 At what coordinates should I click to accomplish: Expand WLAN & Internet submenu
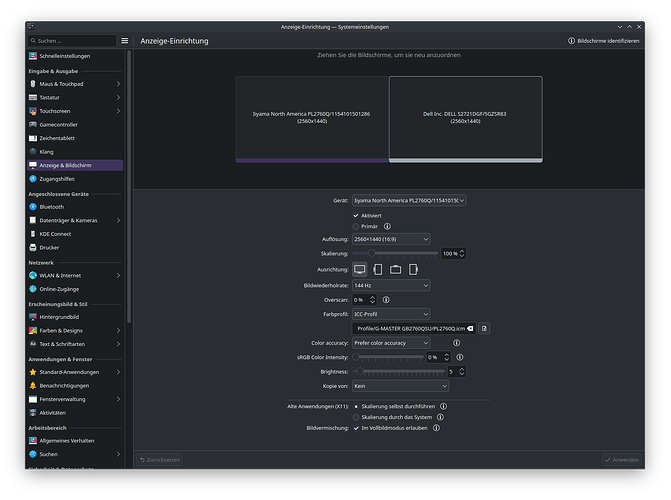[118, 275]
